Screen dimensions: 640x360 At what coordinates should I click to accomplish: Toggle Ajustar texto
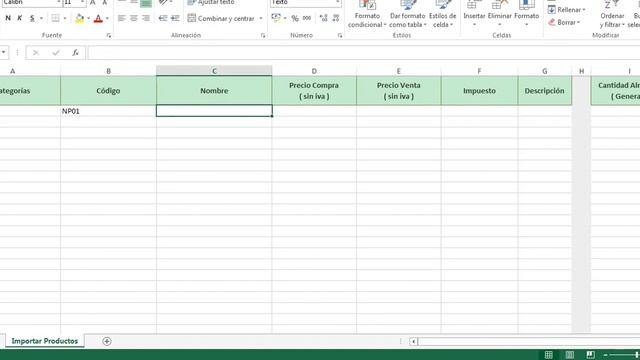coord(211,2)
